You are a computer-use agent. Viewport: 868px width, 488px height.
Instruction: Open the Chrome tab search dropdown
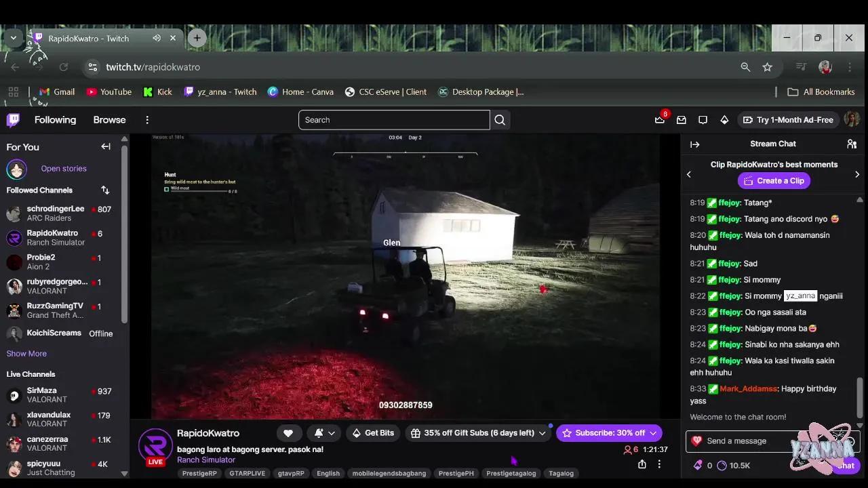(13, 38)
